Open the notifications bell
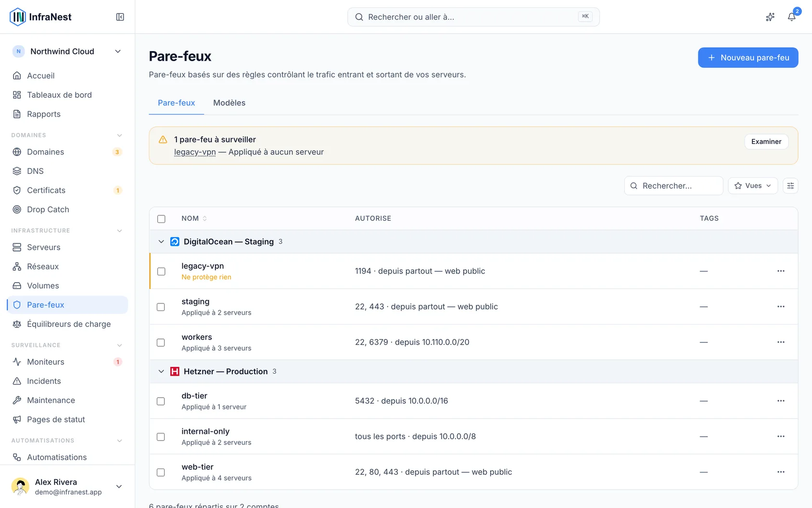Screen dimensions: 812x508 [x=791, y=17]
